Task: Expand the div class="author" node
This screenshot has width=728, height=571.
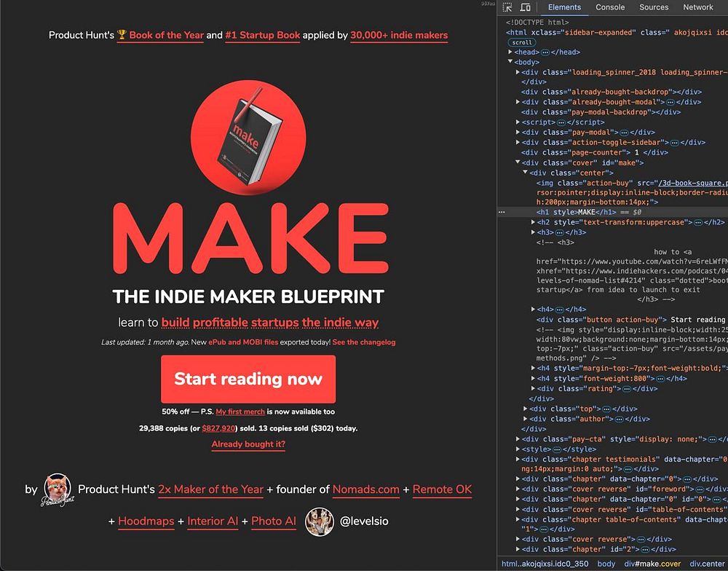Action: [525, 419]
